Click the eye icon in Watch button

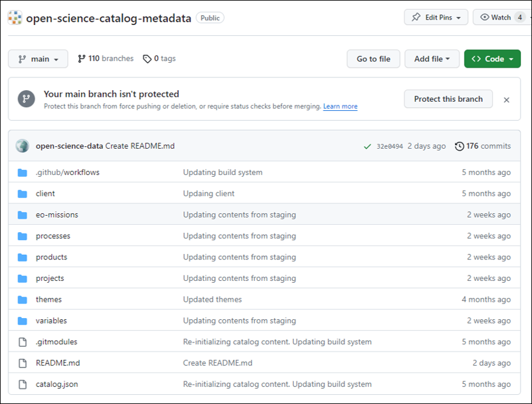point(485,17)
